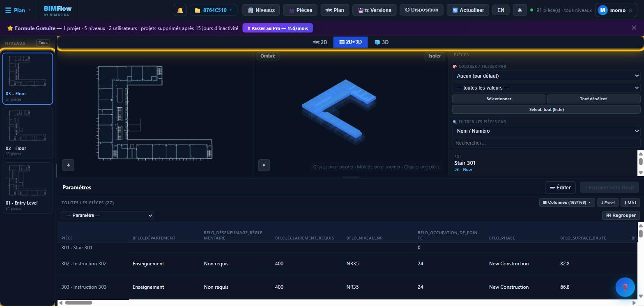Recenter the 2D plan view

coord(68,165)
